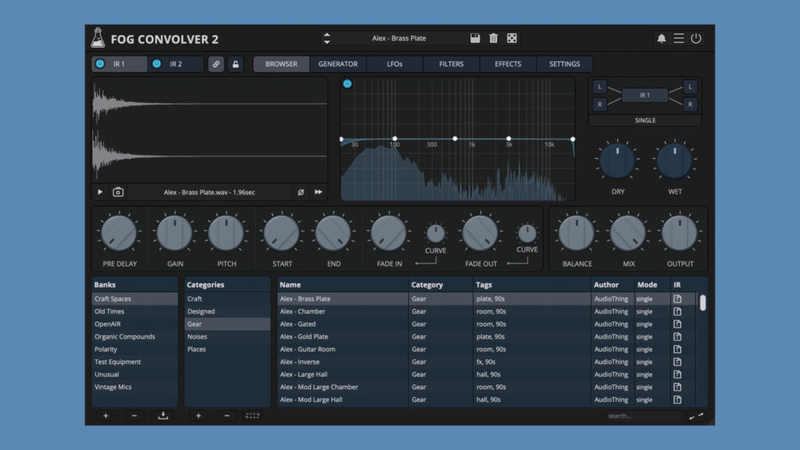Image resolution: width=800 pixels, height=450 pixels.
Task: Click the FADE OUT knob
Action: click(x=480, y=233)
